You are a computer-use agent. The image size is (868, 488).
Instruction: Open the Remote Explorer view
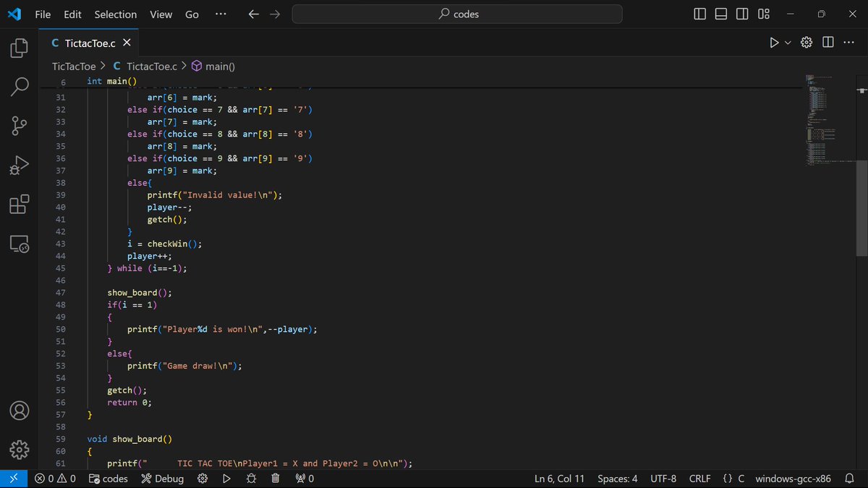(x=20, y=244)
